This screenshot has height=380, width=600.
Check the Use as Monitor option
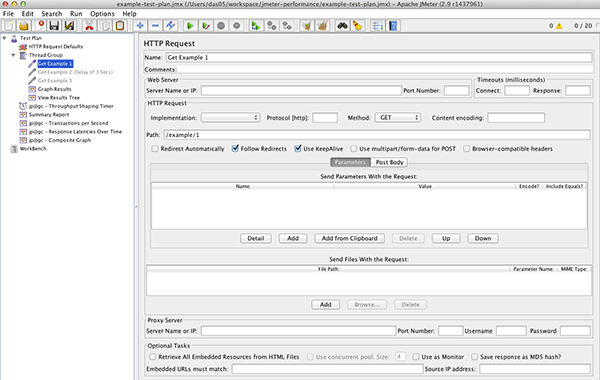[x=416, y=357]
